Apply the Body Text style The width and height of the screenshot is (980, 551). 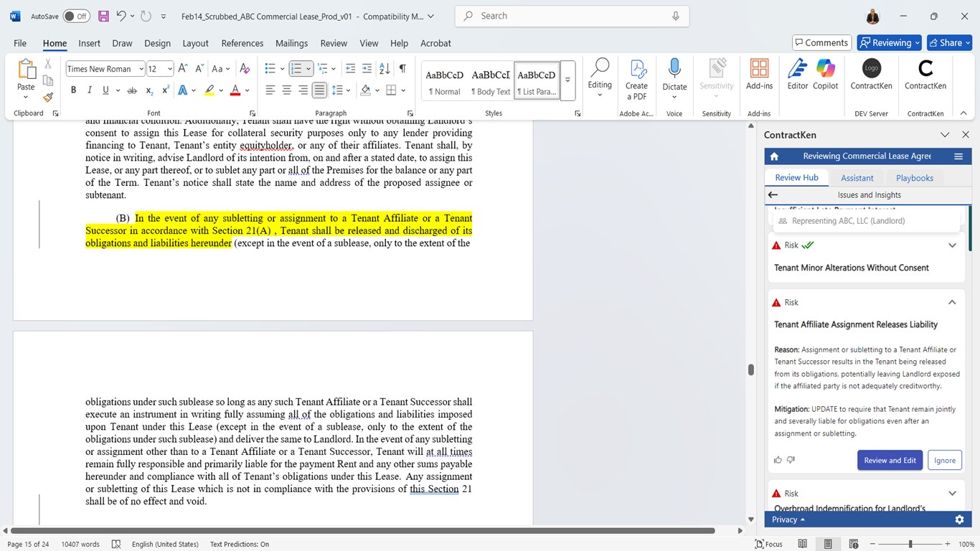pyautogui.click(x=491, y=80)
